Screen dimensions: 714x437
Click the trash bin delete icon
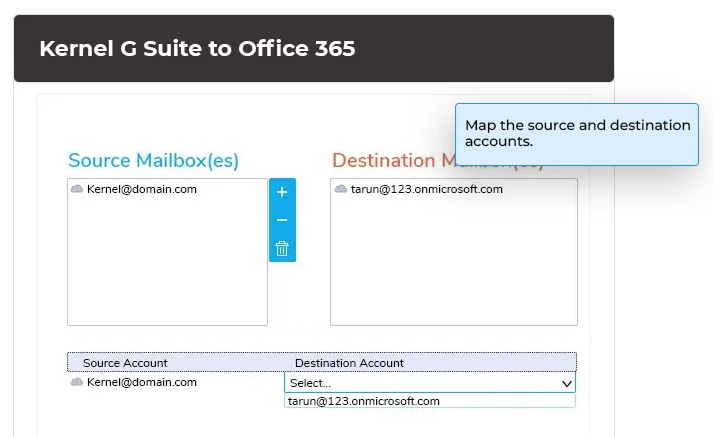(x=282, y=248)
